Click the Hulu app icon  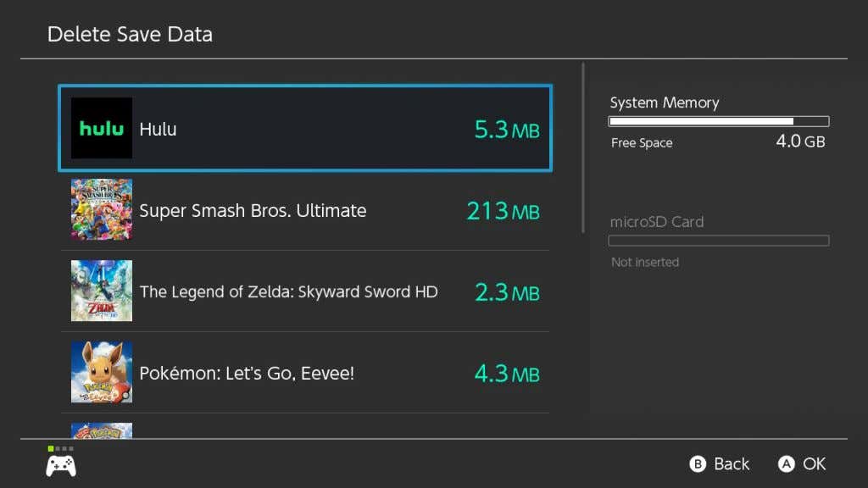pos(101,128)
